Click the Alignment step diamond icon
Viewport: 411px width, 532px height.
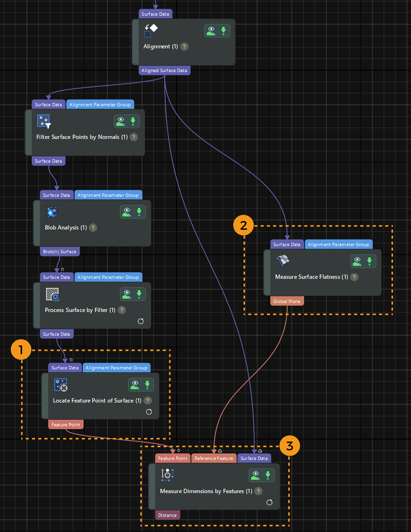pos(151,30)
